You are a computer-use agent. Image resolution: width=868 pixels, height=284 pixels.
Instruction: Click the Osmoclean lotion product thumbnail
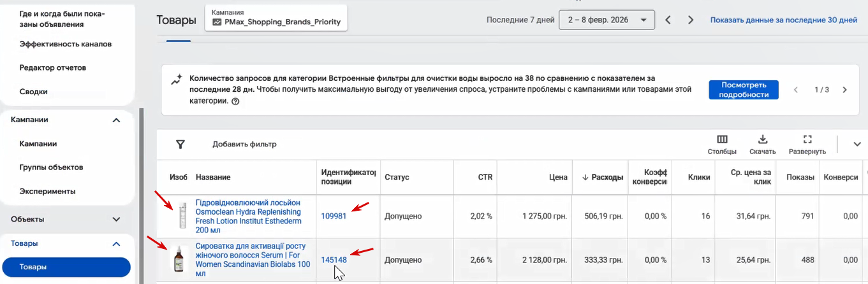183,216
